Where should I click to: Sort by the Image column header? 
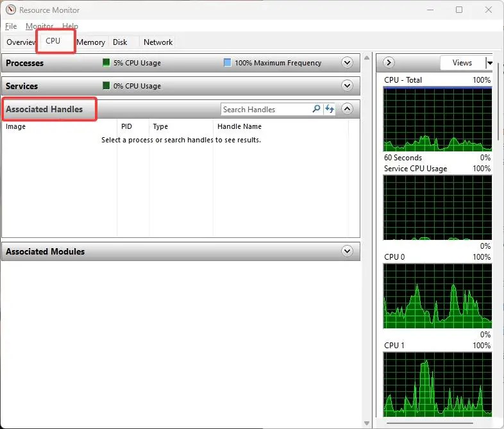60,126
